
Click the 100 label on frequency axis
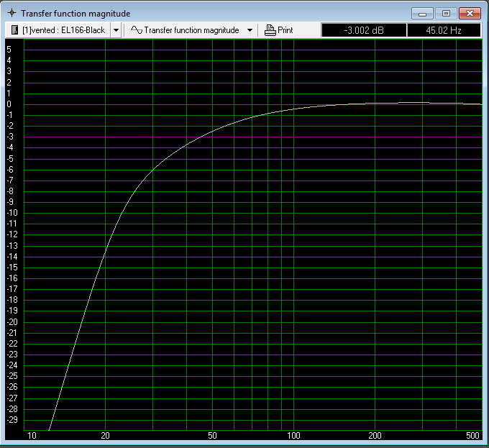(293, 436)
